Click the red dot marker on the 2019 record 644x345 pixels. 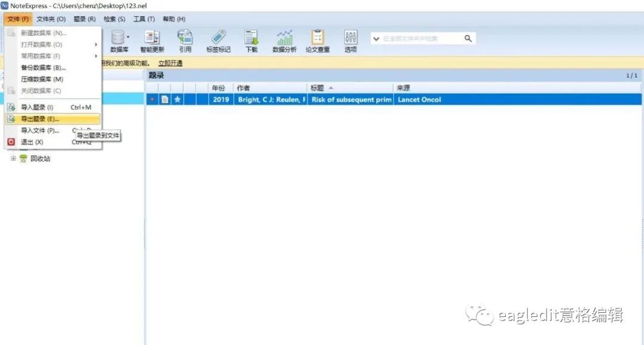pos(153,100)
